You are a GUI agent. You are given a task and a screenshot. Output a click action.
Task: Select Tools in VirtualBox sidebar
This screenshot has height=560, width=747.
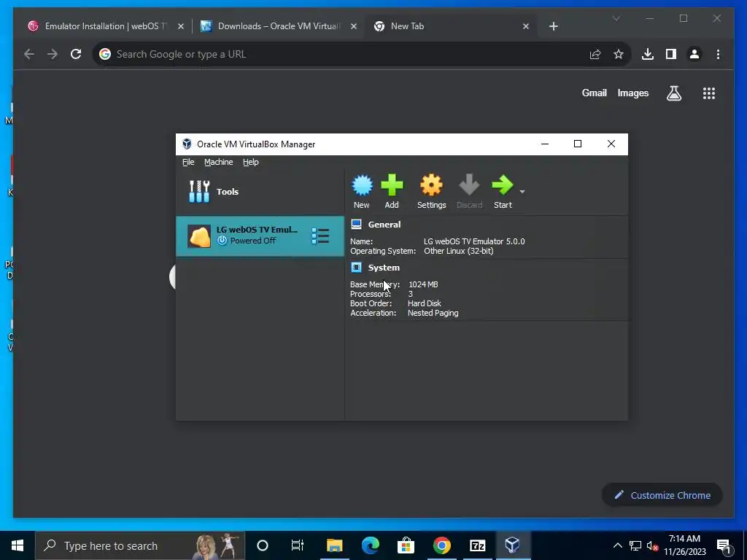260,192
